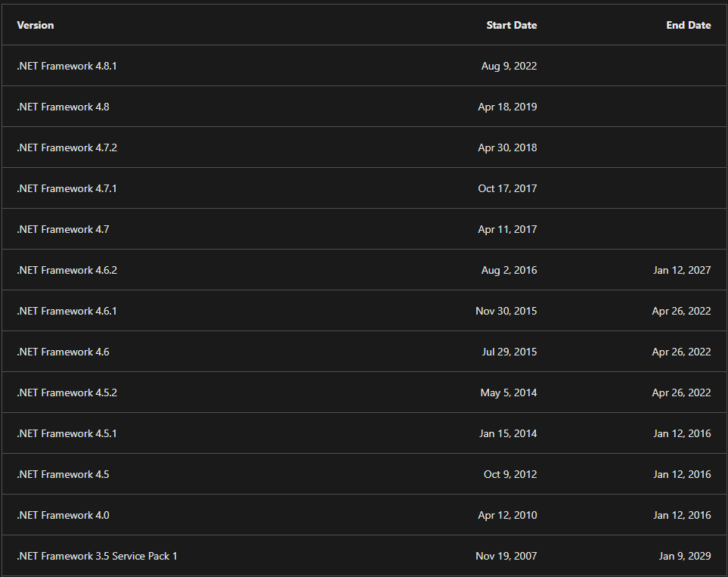Image resolution: width=728 pixels, height=577 pixels.
Task: Click the Aug 9, 2022 start date
Action: [x=509, y=66]
